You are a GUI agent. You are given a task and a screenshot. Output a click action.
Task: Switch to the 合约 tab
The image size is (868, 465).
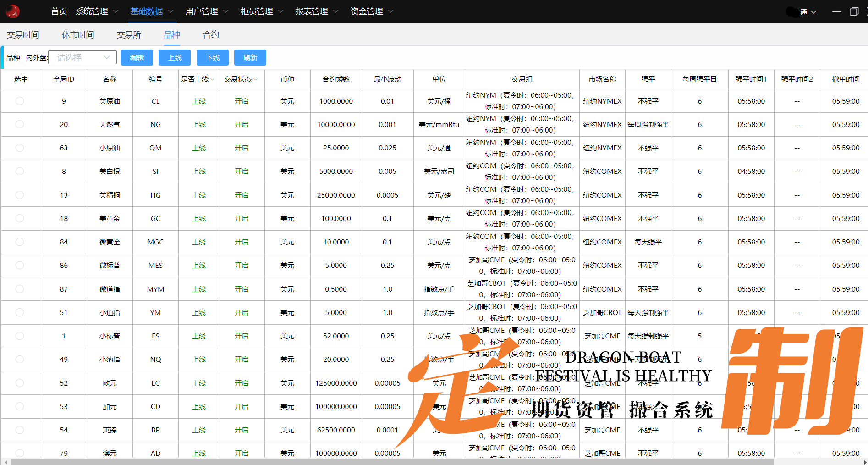pos(210,34)
